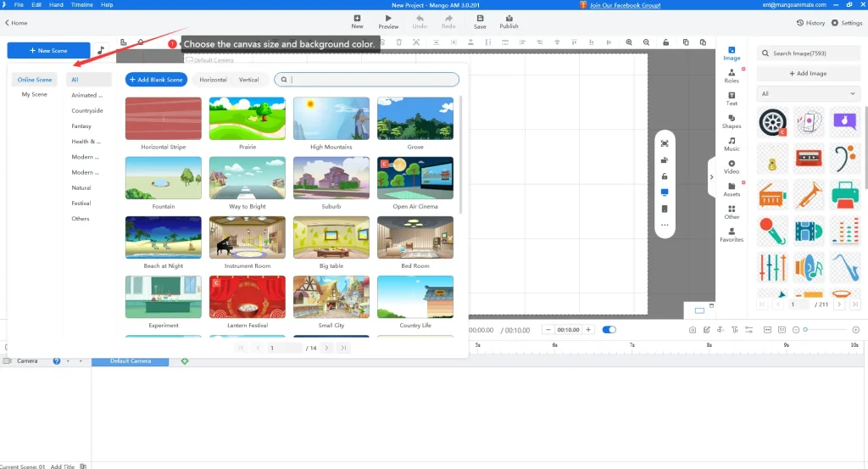Click the New Scene button
Viewport: 868px width, 469px height.
48,50
